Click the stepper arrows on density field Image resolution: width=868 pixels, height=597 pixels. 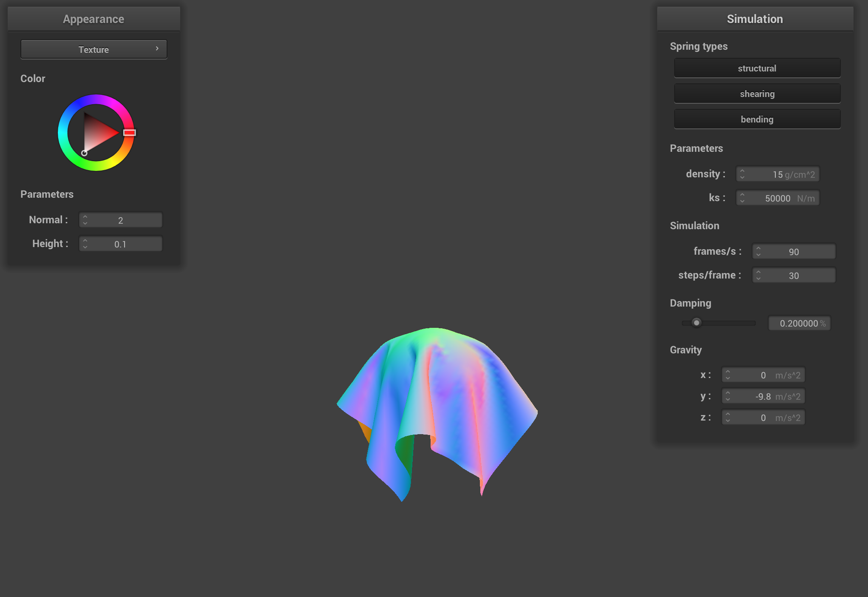[742, 174]
